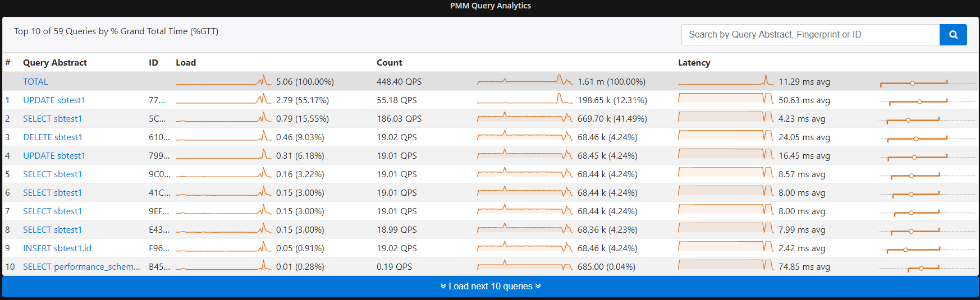Load next 10 queries
This screenshot has height=300, width=980.
pos(490,287)
